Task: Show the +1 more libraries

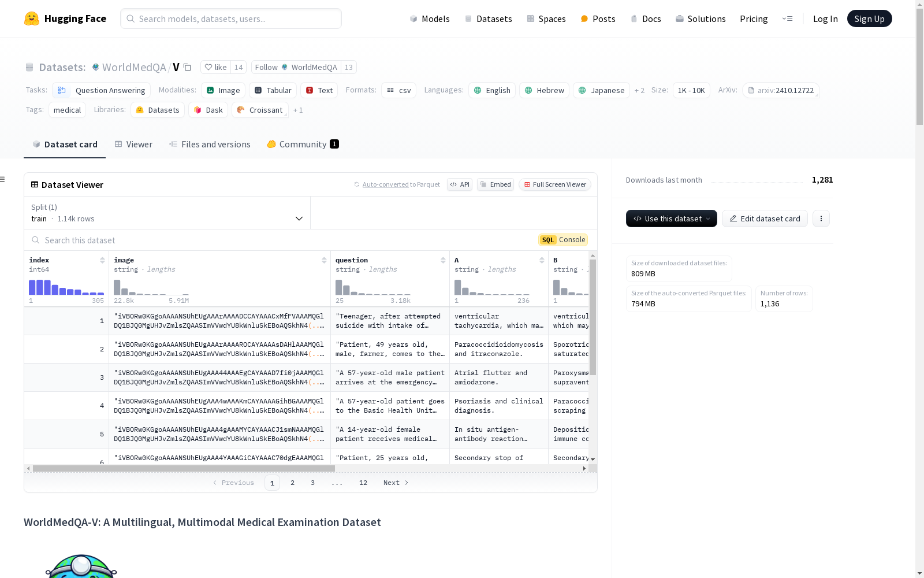Action: 298,110
